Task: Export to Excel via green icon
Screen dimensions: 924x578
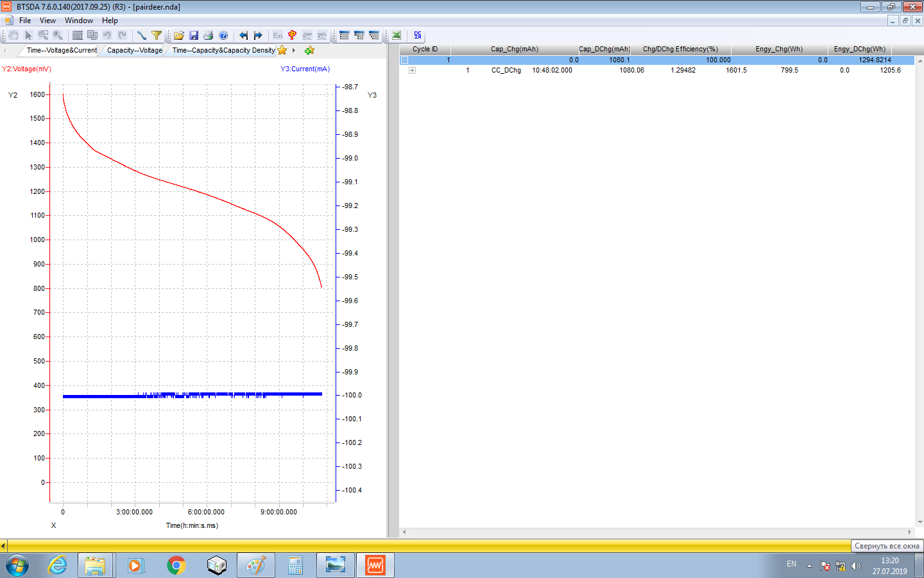Action: (397, 35)
